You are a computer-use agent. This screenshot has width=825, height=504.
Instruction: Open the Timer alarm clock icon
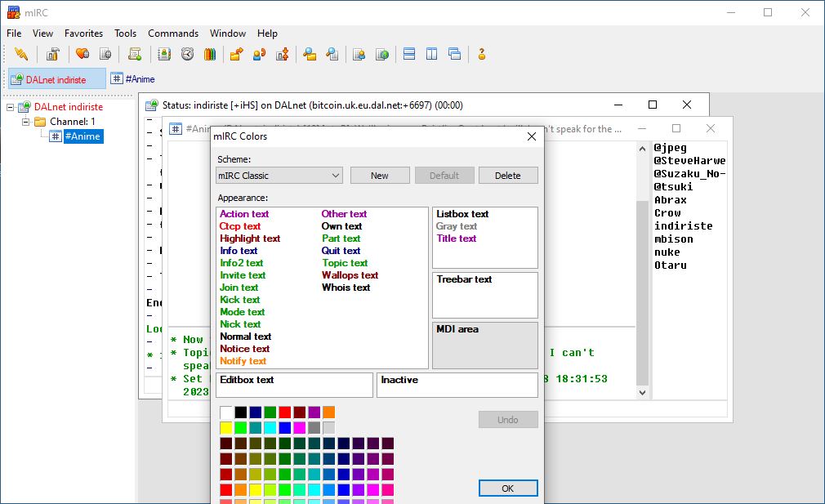pos(187,54)
